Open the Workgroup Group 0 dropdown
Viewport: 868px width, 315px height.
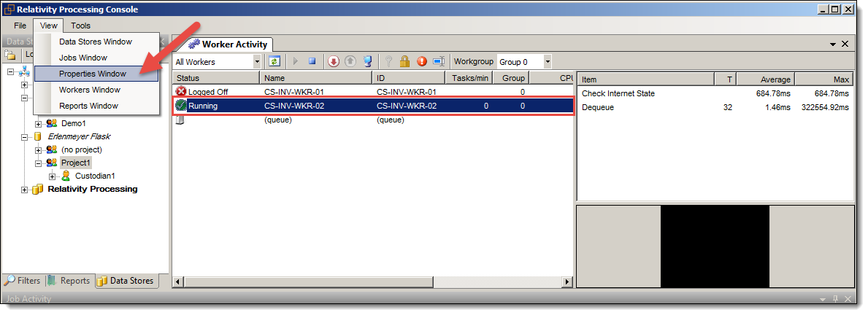point(547,61)
